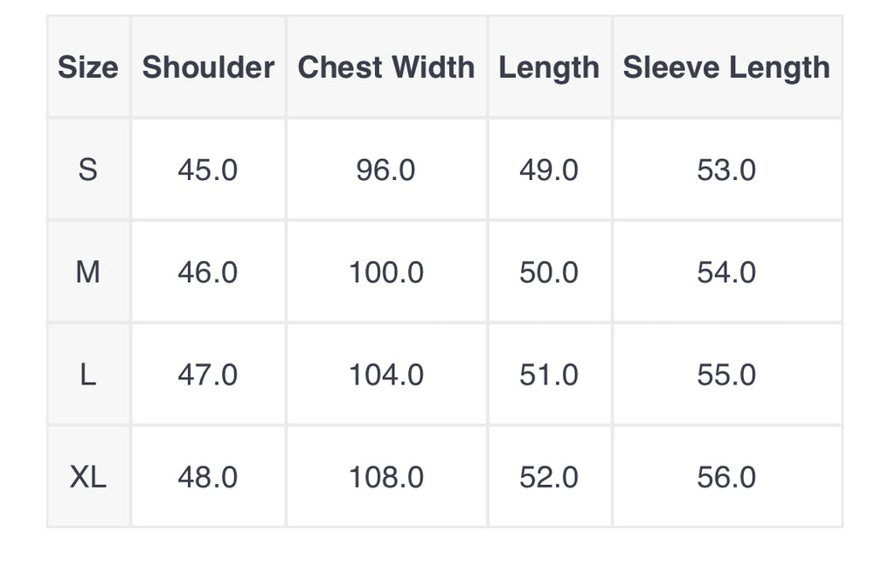The image size is (895, 588).
Task: Click the size S row label
Action: click(88, 169)
